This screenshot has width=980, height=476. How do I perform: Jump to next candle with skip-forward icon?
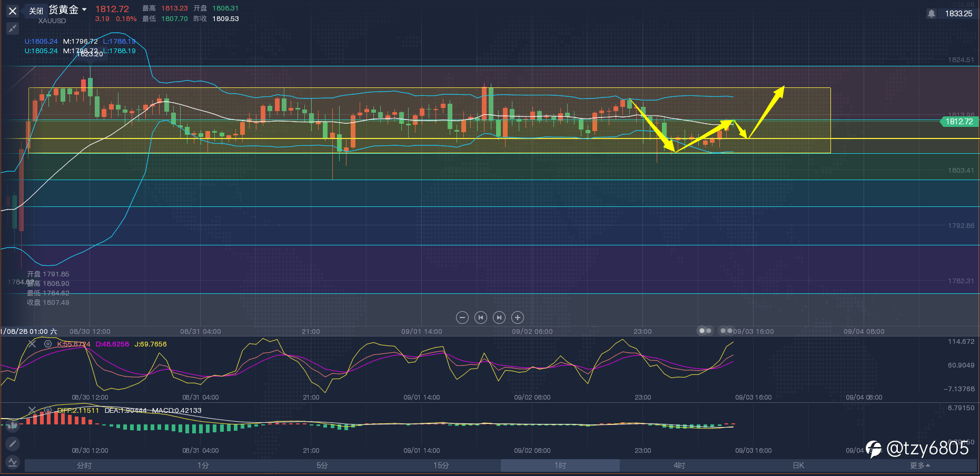coord(499,318)
